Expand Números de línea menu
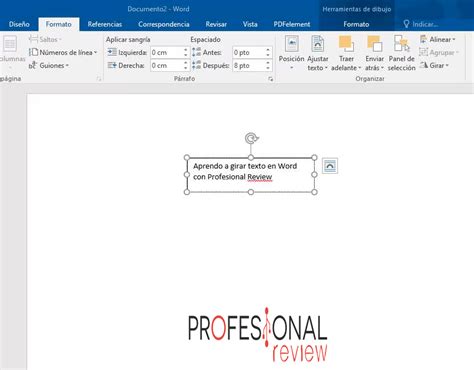This screenshot has width=474, height=370. click(63, 52)
